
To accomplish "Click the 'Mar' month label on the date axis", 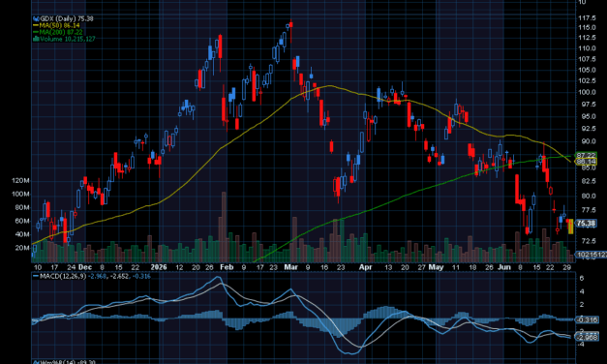I will [x=290, y=267].
